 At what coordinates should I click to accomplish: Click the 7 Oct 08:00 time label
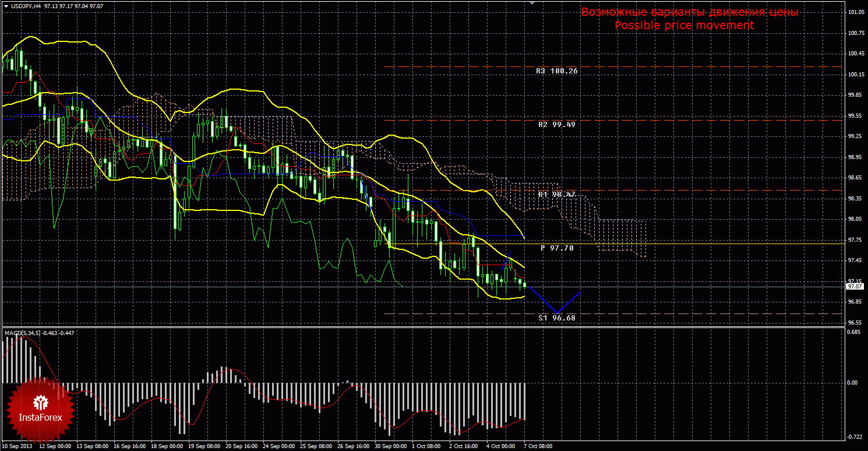tap(537, 446)
